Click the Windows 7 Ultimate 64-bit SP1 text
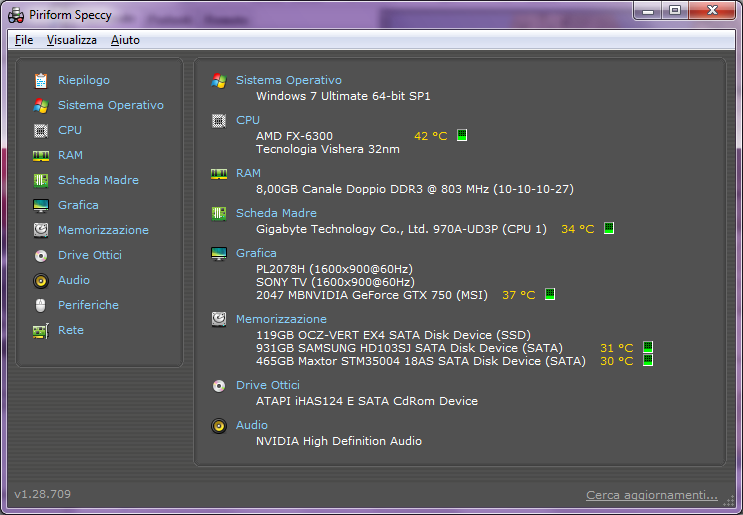Screen dimensions: 743x515 (x=343, y=96)
